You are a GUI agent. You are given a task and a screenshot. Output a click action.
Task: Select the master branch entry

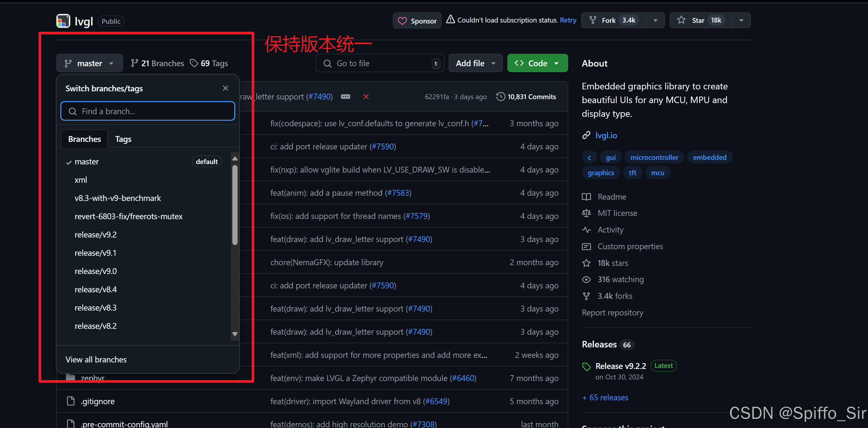click(144, 161)
